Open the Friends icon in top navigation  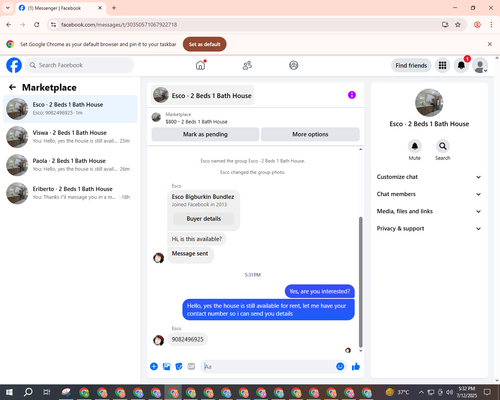[247, 65]
